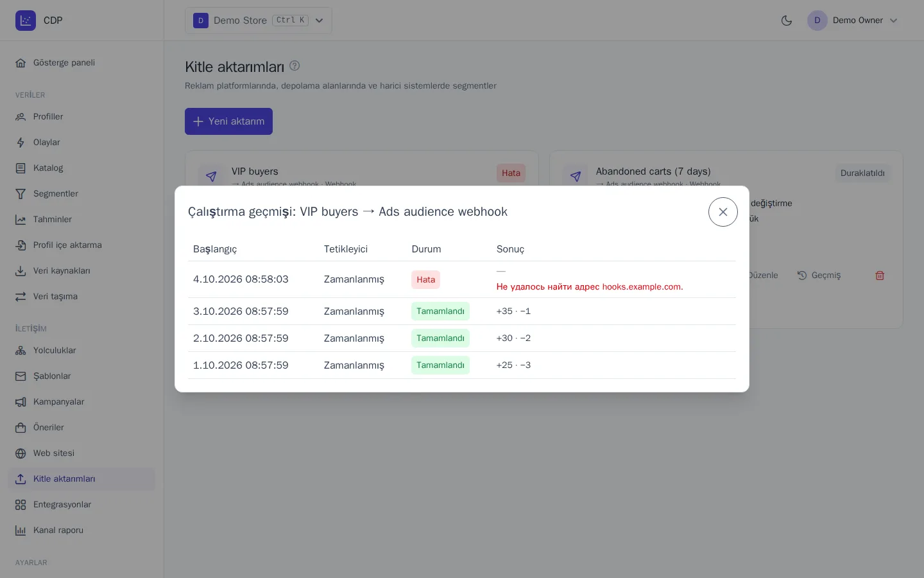This screenshot has width=924, height=578.
Task: Open Yolculuklar in sidebar
Action: coord(81,351)
